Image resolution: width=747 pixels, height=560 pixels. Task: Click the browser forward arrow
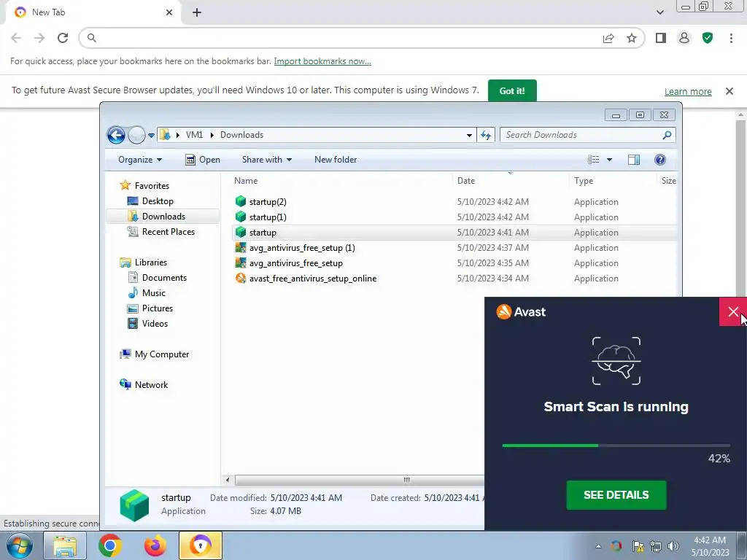(39, 38)
